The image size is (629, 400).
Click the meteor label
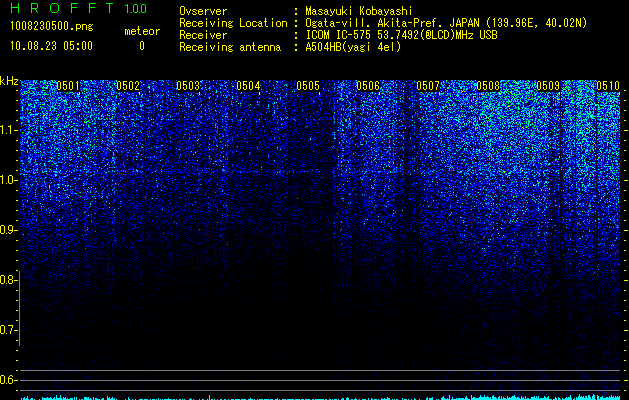pyautogui.click(x=142, y=31)
